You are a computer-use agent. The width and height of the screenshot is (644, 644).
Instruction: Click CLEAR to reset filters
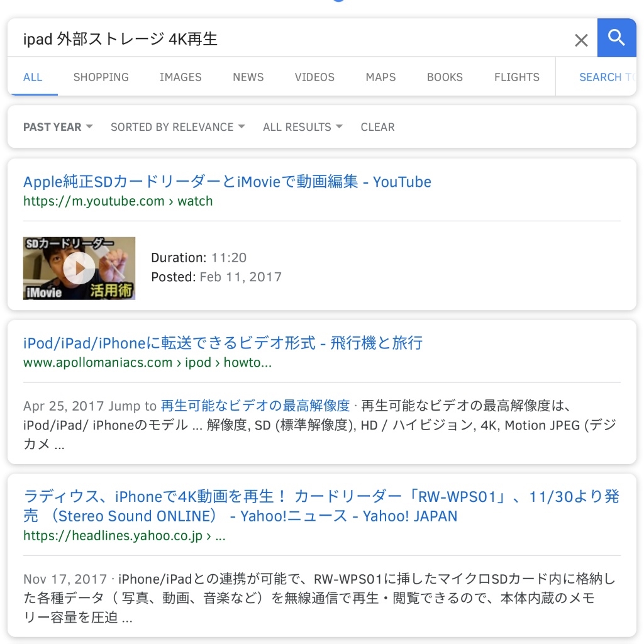pos(377,127)
